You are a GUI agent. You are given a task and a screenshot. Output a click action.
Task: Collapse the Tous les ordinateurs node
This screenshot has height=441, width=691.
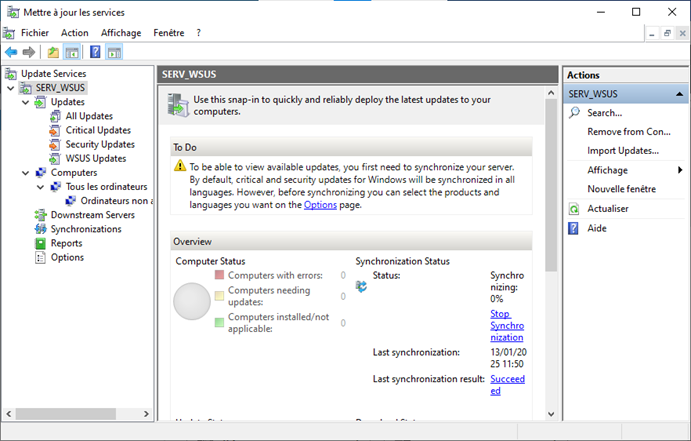41,187
